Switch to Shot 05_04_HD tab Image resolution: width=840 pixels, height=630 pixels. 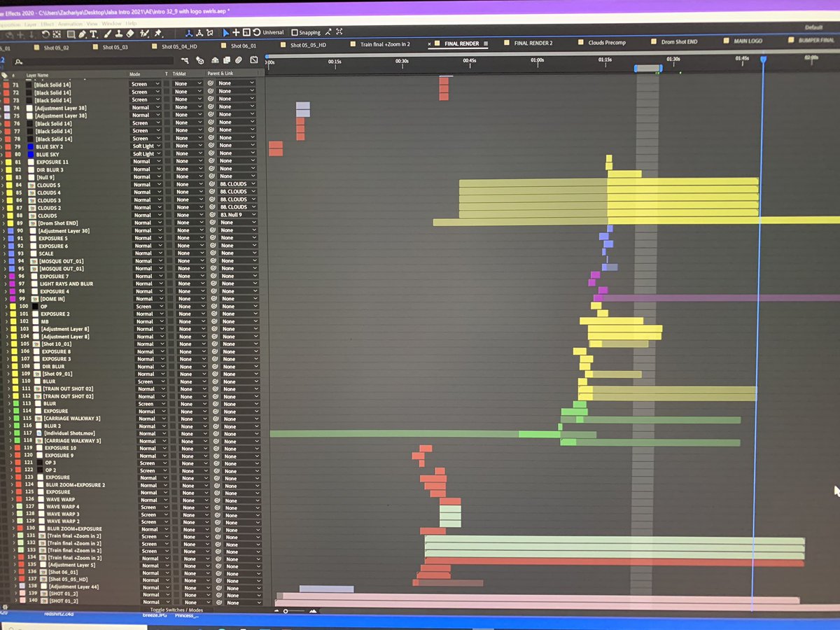(x=179, y=47)
